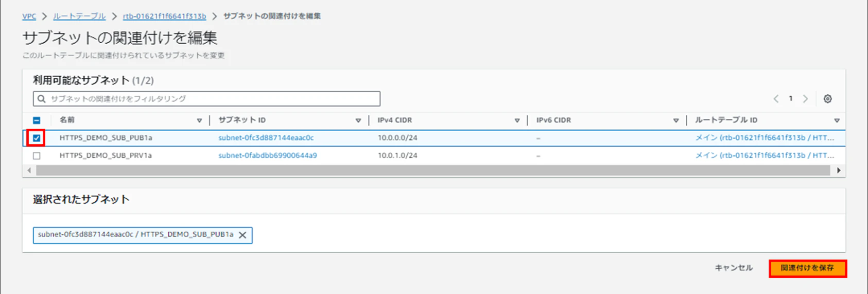868x294 pixels.
Task: Uncheck the HTTPS_DEMO_SUB_PUB1a subnet checkbox
Action: click(37, 138)
